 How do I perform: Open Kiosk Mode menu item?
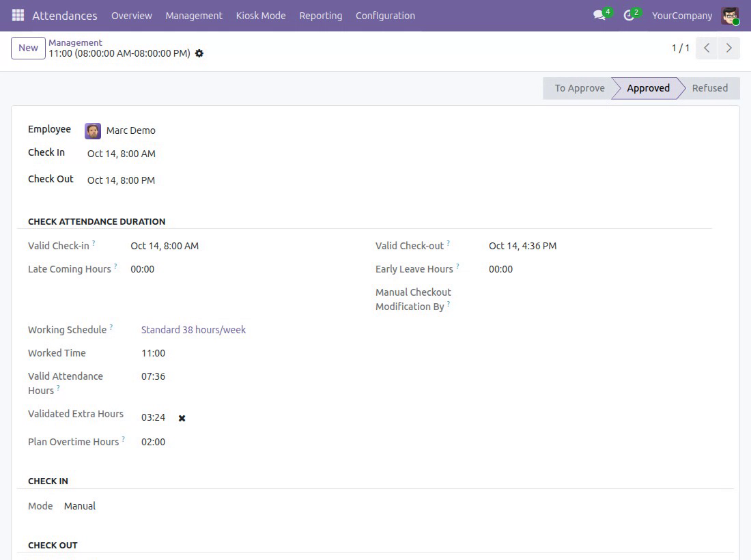coord(261,15)
